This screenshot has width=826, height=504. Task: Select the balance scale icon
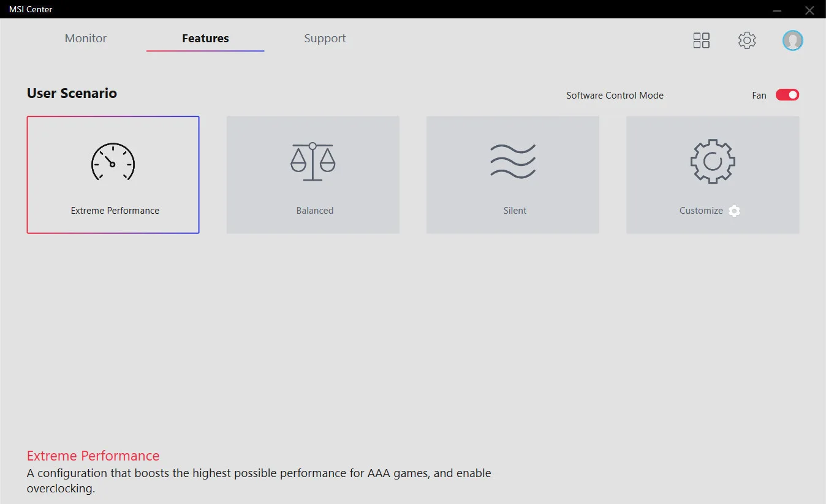point(313,162)
